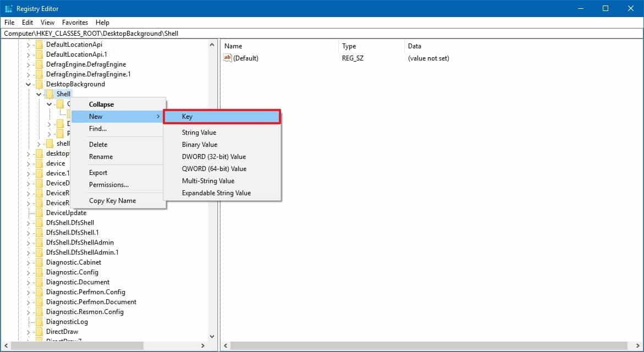
Task: Select Find... in the context menu
Action: [118, 129]
